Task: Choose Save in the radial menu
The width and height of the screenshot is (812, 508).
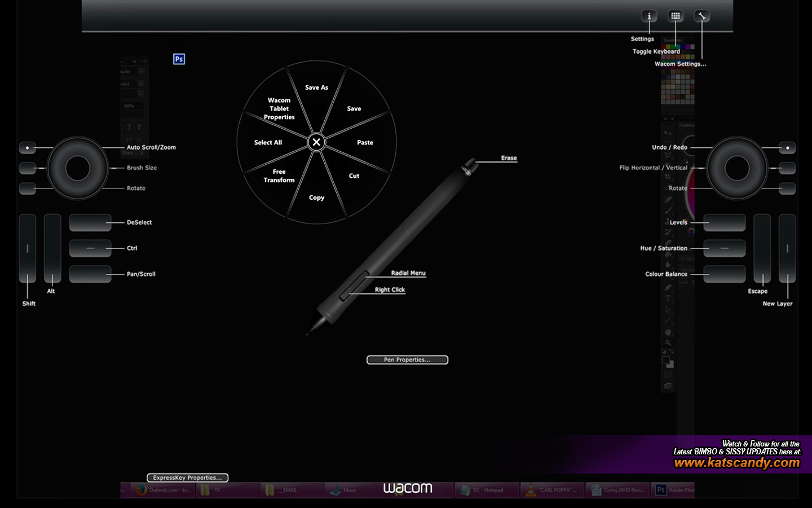Action: pos(354,108)
